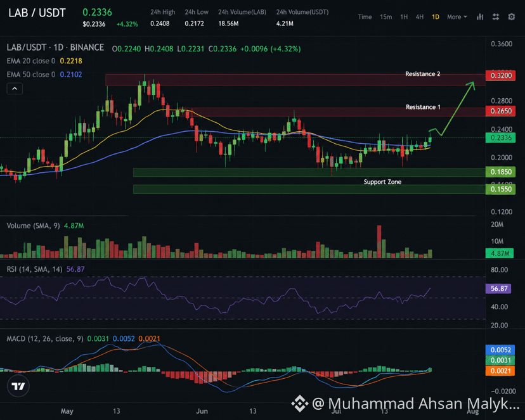Select the MACD (12, 26, close, 9) legend

83,339
